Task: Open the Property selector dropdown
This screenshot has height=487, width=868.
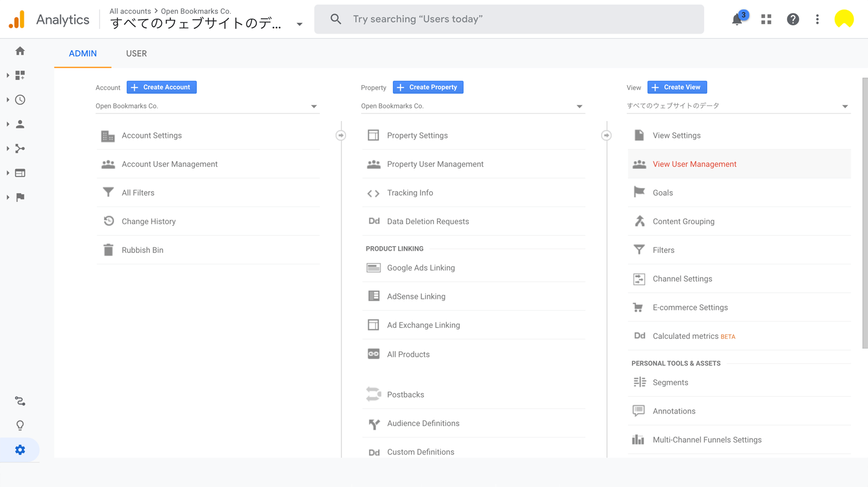Action: 473,106
